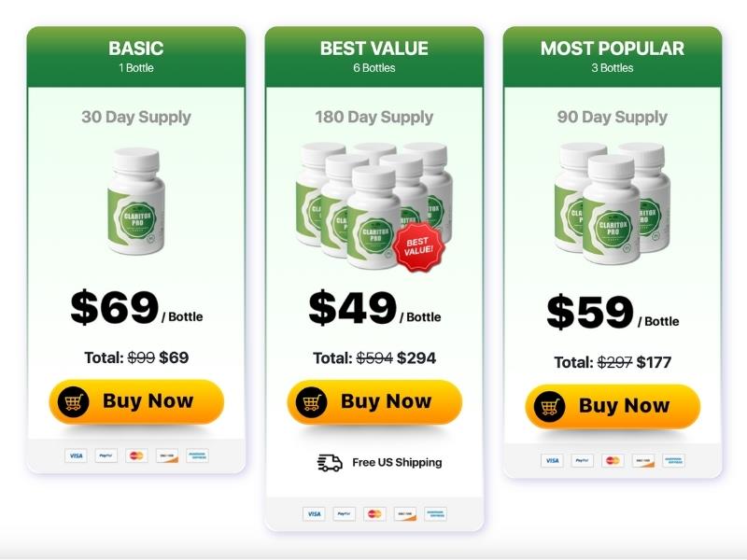This screenshot has width=747, height=560.
Task: Select the Discover icon in the Best Value card
Action: tap(405, 513)
